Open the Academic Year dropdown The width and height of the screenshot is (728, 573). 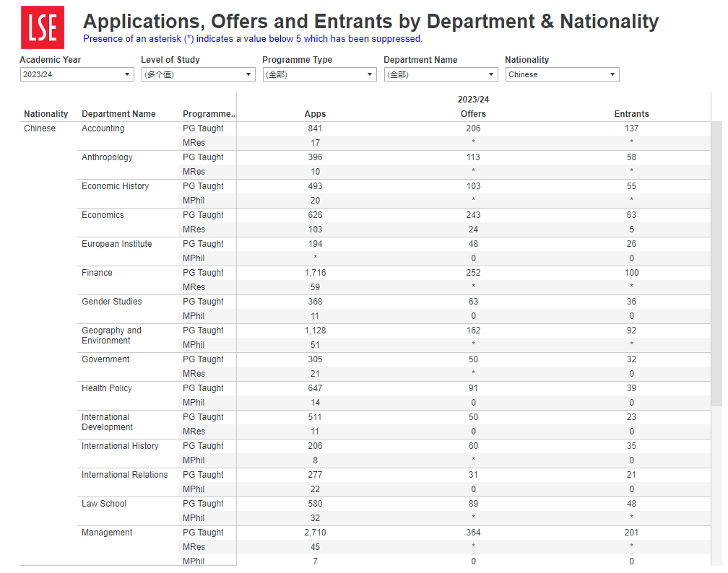(77, 74)
